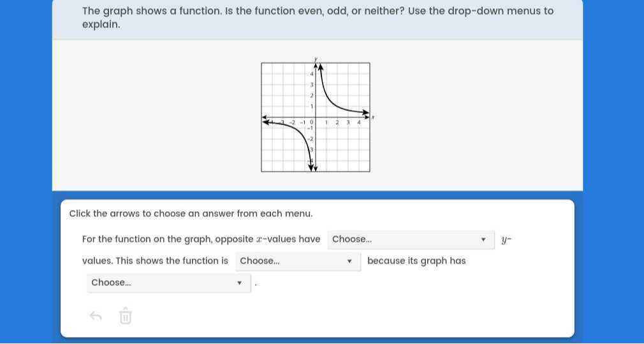Click the origin label 0 on the graph
The height and width of the screenshot is (344, 644).
(312, 122)
